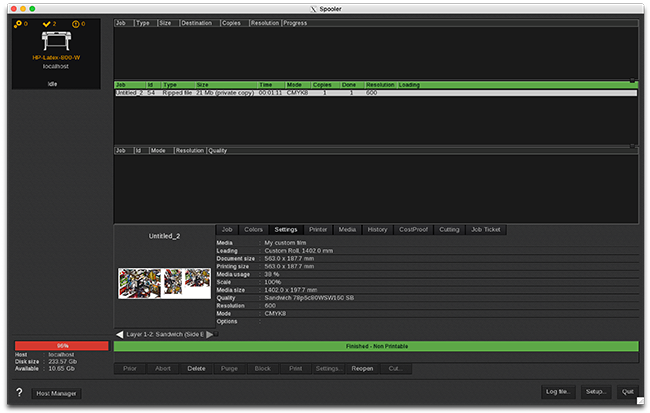Click the Log file button
The width and height of the screenshot is (650, 413).
click(x=557, y=391)
